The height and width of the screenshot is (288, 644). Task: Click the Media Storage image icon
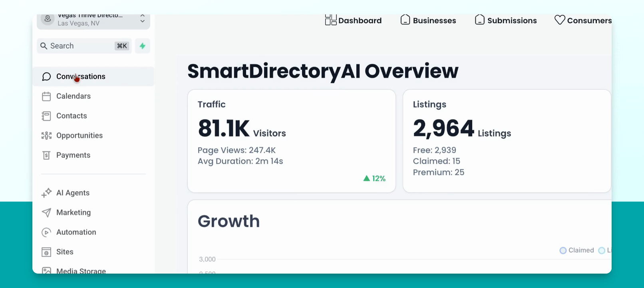(x=46, y=271)
